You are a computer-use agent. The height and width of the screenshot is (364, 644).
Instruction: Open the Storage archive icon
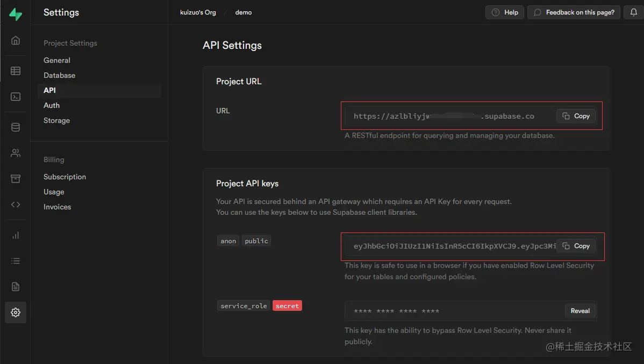[x=16, y=179]
